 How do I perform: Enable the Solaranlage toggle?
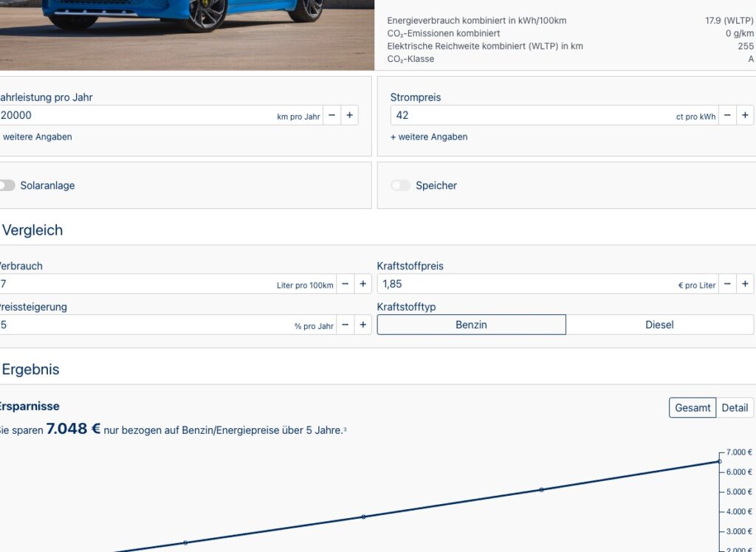click(x=6, y=186)
